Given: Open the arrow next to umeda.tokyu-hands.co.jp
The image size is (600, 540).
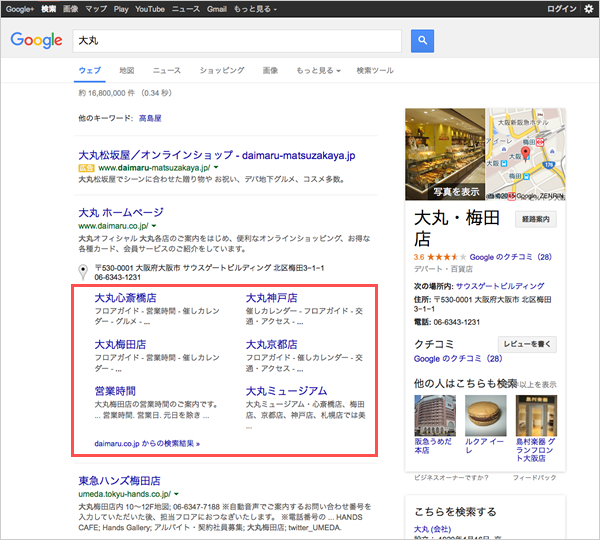Looking at the screenshot, I should click(x=177, y=494).
